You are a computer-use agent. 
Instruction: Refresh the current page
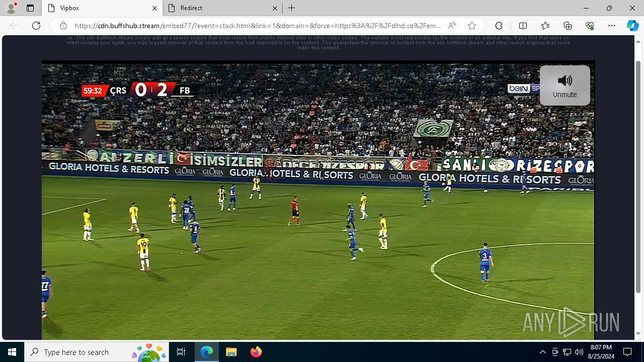coord(36,26)
